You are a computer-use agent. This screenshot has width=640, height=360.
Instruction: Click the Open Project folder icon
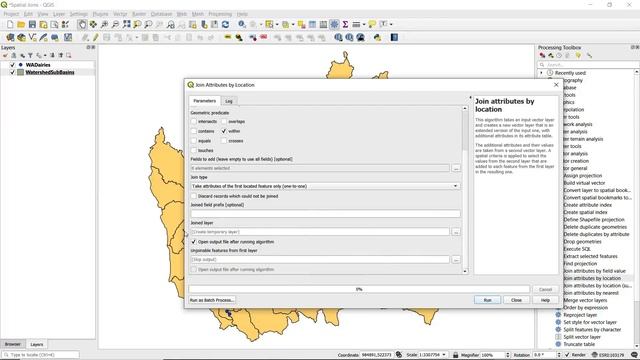tap(21, 24)
